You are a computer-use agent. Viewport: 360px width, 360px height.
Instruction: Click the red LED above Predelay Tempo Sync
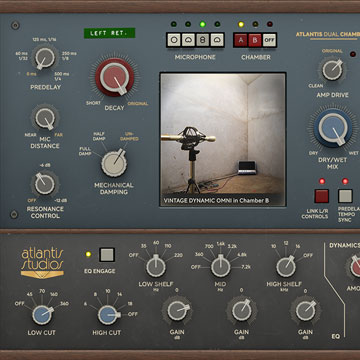click(x=345, y=181)
